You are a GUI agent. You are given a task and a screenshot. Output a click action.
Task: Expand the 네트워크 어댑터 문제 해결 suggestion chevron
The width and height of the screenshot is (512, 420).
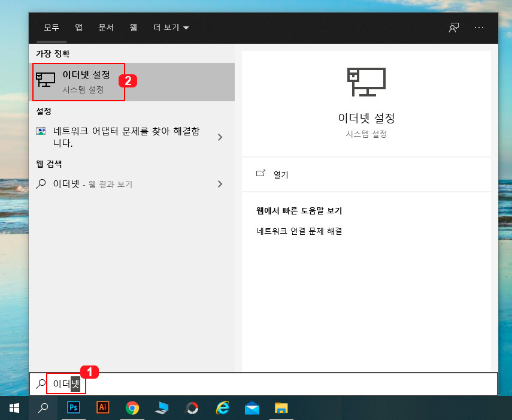[220, 137]
